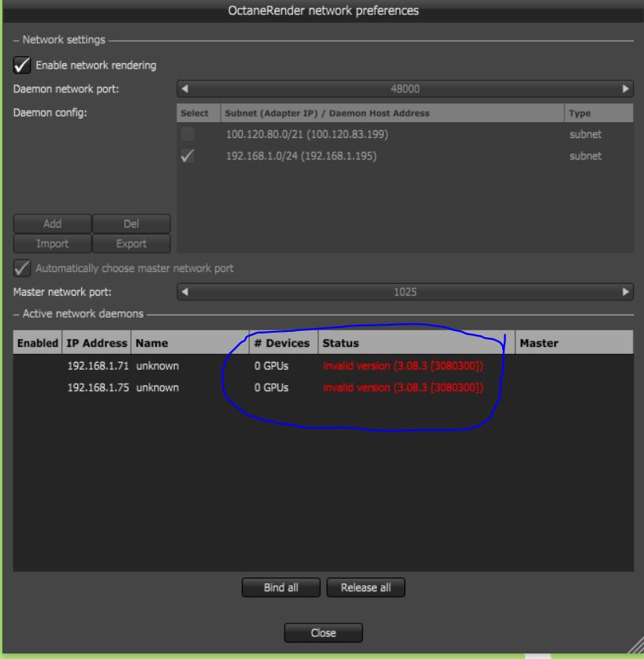Check the 100.120.80.0/21 subnet checkbox

[x=188, y=134]
